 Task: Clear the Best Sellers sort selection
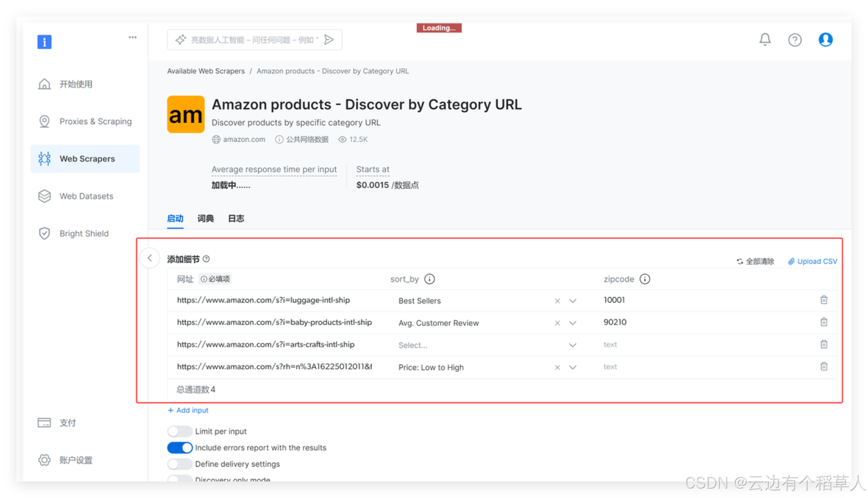tap(558, 301)
